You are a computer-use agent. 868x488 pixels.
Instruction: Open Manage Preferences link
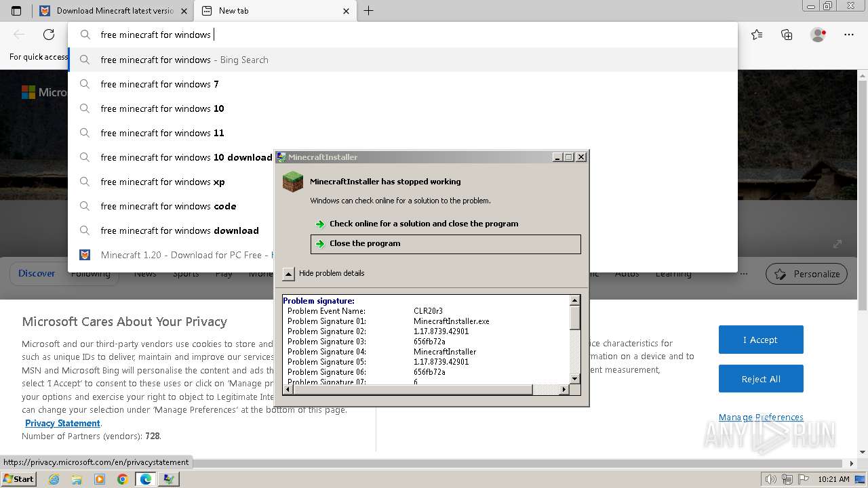[761, 417]
